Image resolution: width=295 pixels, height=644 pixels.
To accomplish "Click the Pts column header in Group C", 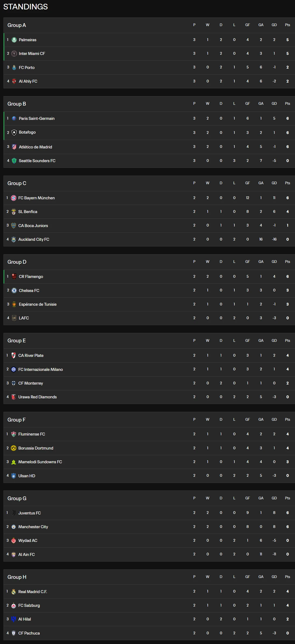I will [287, 183].
